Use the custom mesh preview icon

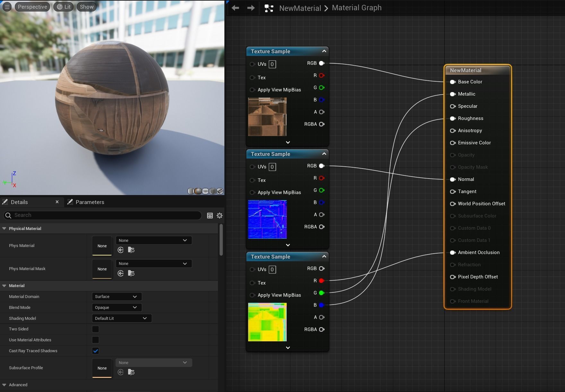point(220,191)
